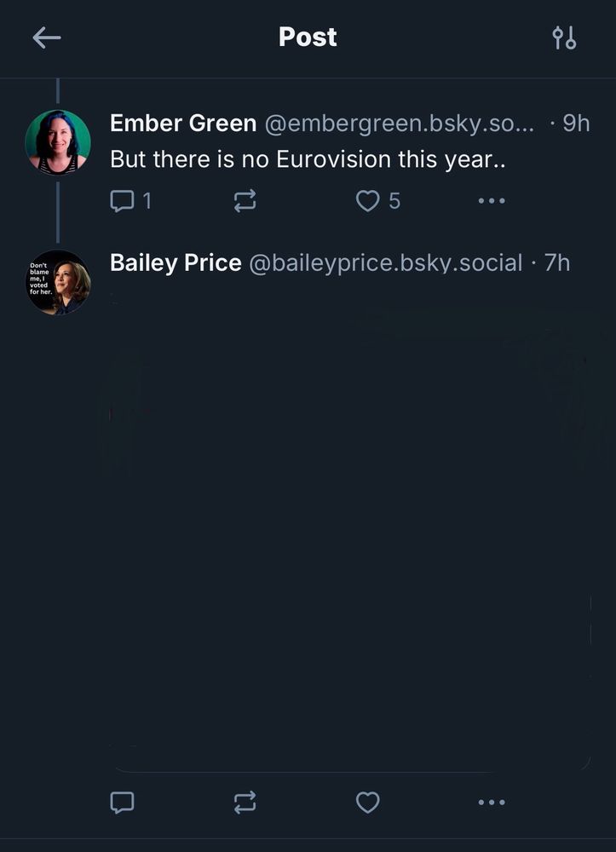Open Ember Green's profile avatar
This screenshot has height=852, width=616.
(58, 142)
